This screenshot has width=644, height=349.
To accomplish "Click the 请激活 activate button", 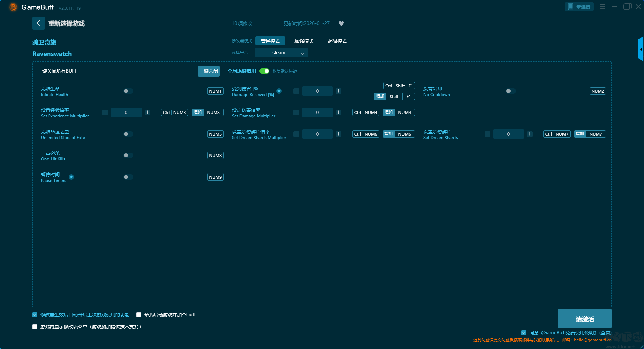I will coord(585,319).
